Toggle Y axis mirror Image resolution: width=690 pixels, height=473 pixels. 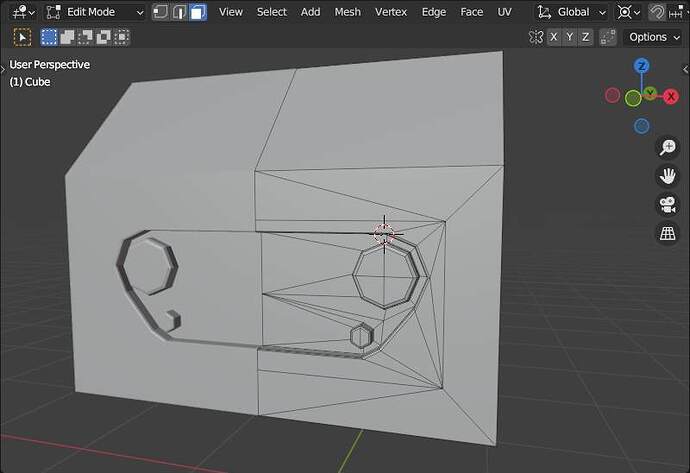570,37
